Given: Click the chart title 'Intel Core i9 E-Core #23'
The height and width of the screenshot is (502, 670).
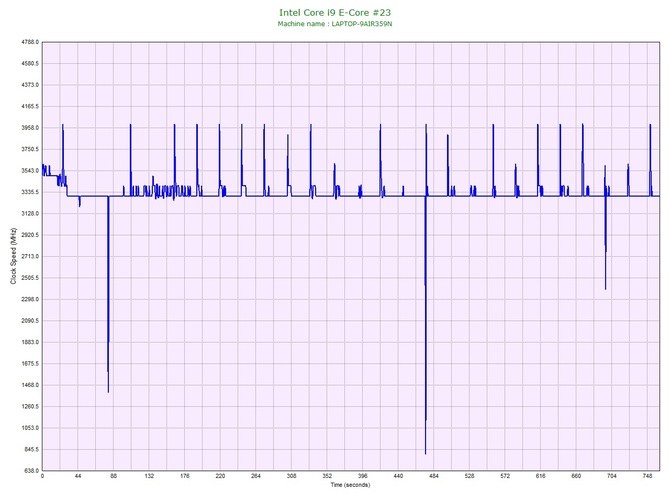Looking at the screenshot, I should coord(335,13).
